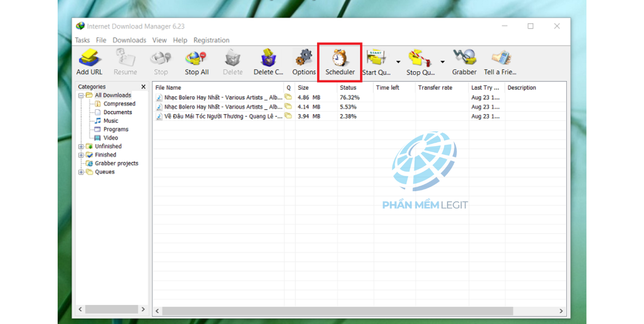Open the Downloads menu
This screenshot has height=324, width=644.
[129, 40]
